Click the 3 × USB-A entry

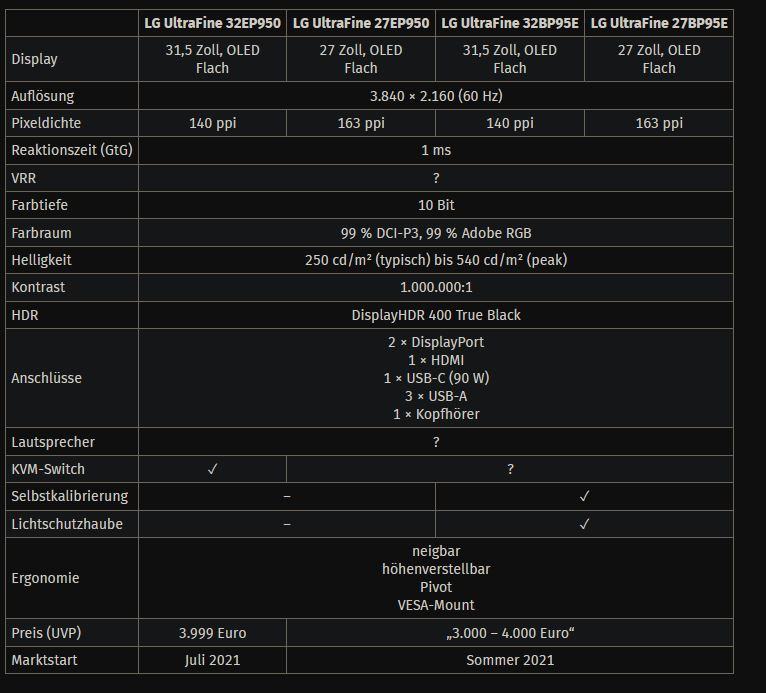tap(436, 396)
